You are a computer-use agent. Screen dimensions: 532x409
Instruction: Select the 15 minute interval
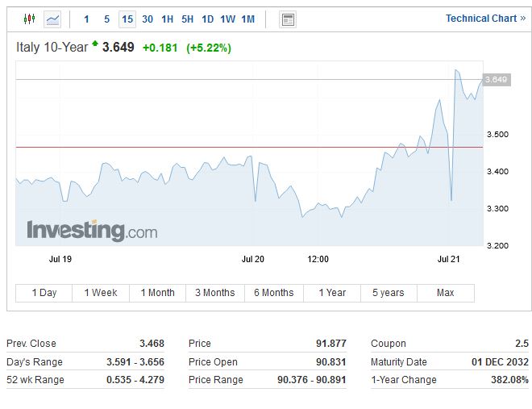[x=127, y=19]
